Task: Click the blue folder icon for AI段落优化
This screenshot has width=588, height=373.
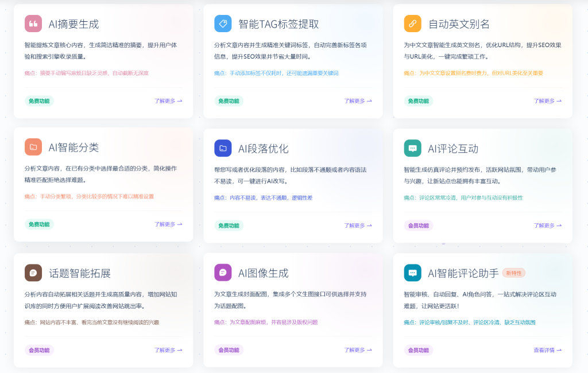Action: pyautogui.click(x=223, y=148)
